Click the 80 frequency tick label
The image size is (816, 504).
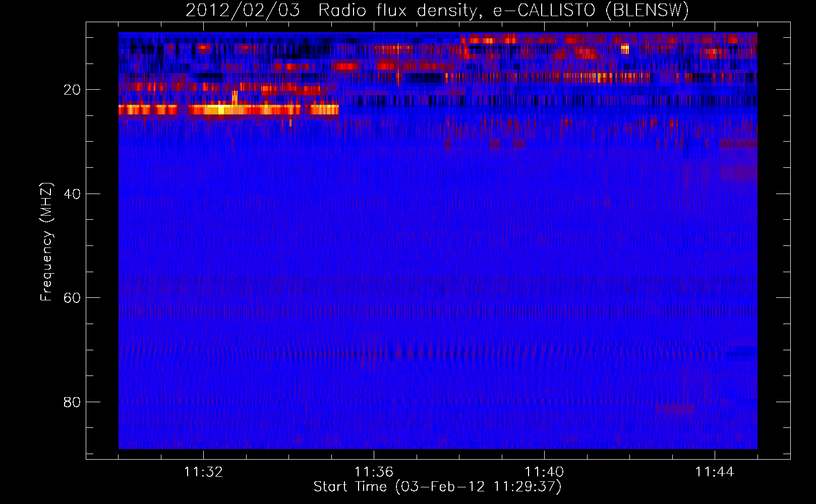tap(72, 402)
